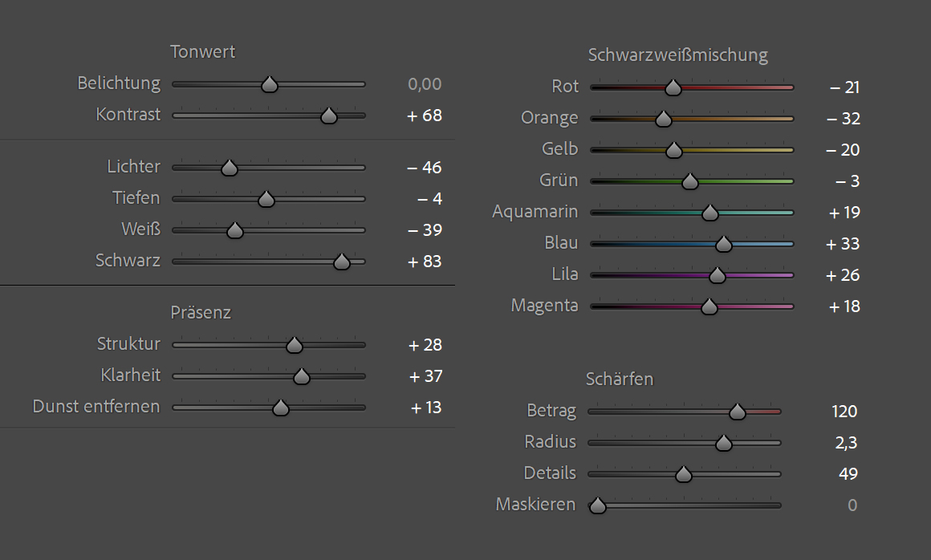This screenshot has height=560, width=931.
Task: Select the Klarheit slider knob
Action: [x=302, y=376]
